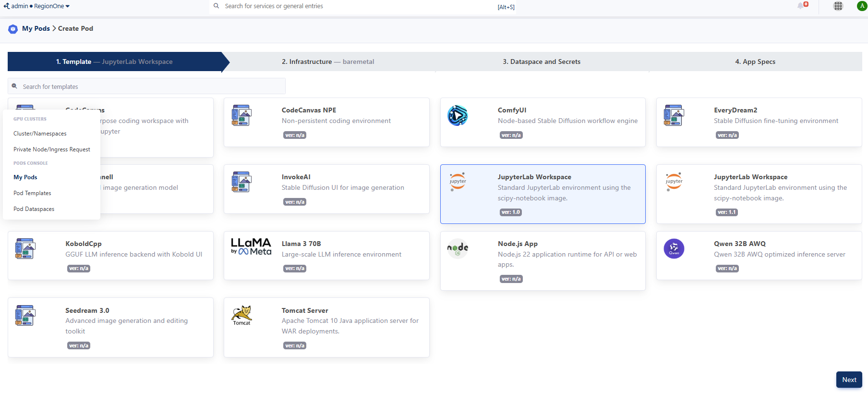Click the global search magnifier icon

click(217, 6)
